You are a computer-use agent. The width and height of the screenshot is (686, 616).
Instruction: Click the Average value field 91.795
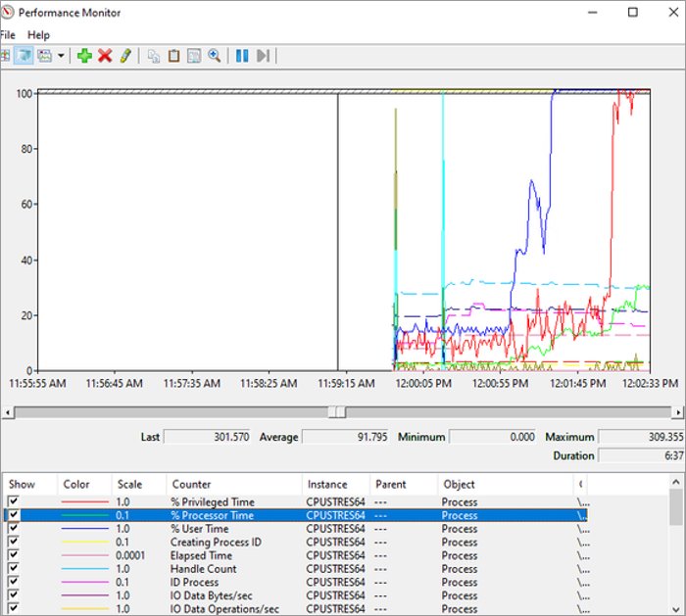point(346,437)
